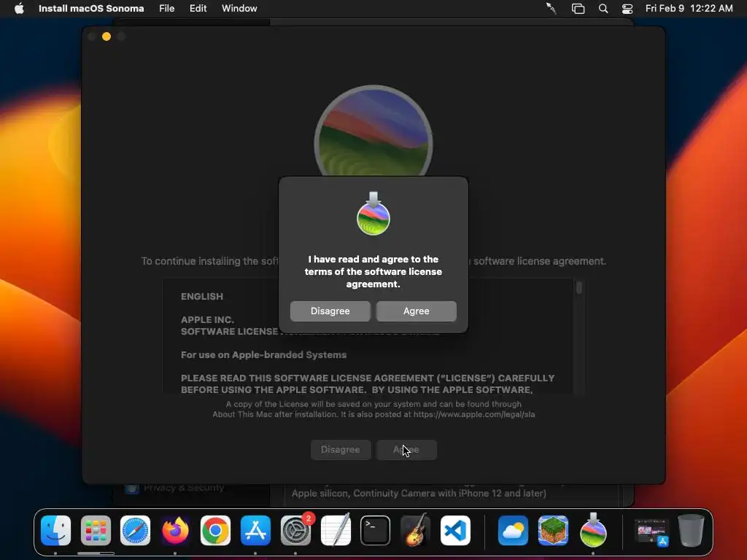Screen dimensions: 747x560
Task: Click Install macOS Sonoma icon in the Dock
Action: pos(593,530)
